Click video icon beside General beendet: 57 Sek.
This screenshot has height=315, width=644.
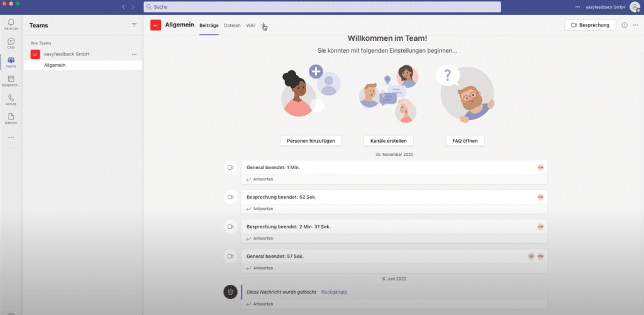(230, 257)
